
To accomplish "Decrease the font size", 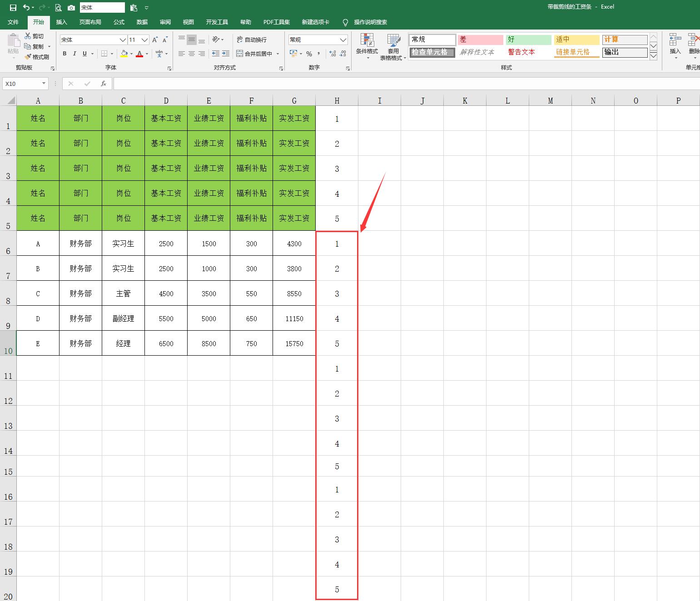I will 165,40.
